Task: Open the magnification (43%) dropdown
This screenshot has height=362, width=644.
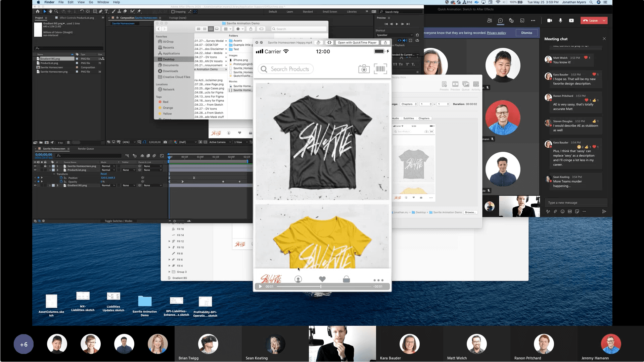Action: (x=129, y=142)
